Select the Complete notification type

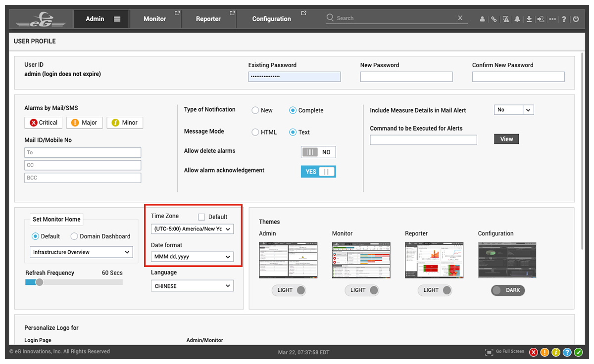pyautogui.click(x=293, y=110)
